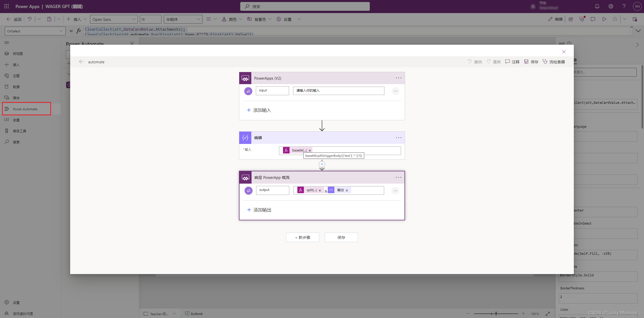Screen dimensions: 644x318
Task: Click the undo arrow in toolbar
Action: (30, 19)
